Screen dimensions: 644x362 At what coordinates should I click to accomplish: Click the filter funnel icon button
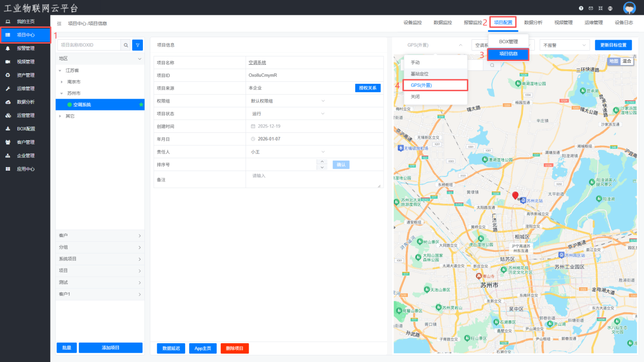click(137, 45)
